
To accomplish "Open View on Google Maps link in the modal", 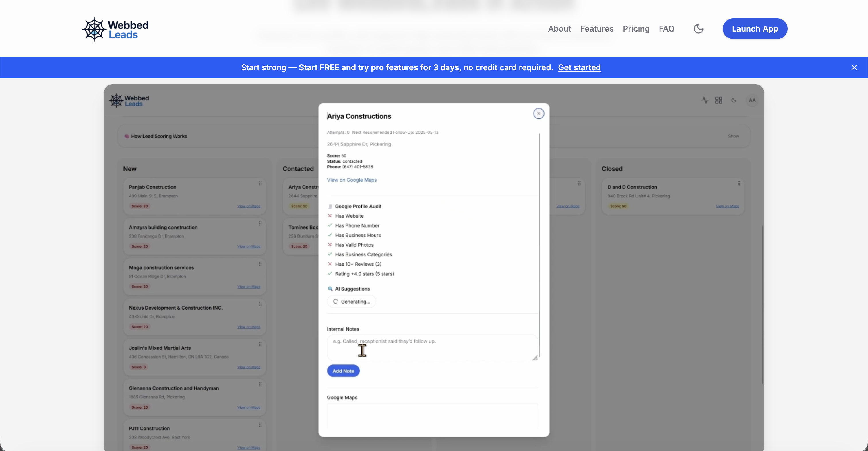I will coord(351,180).
